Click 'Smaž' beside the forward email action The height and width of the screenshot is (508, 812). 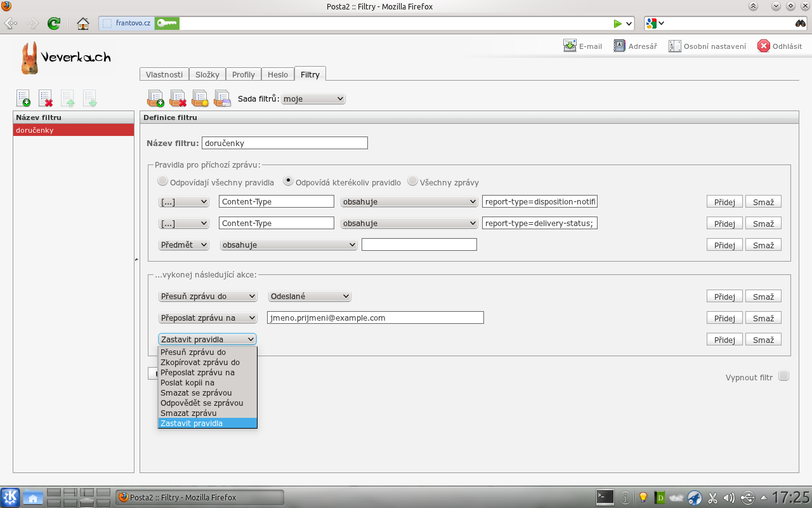point(763,318)
